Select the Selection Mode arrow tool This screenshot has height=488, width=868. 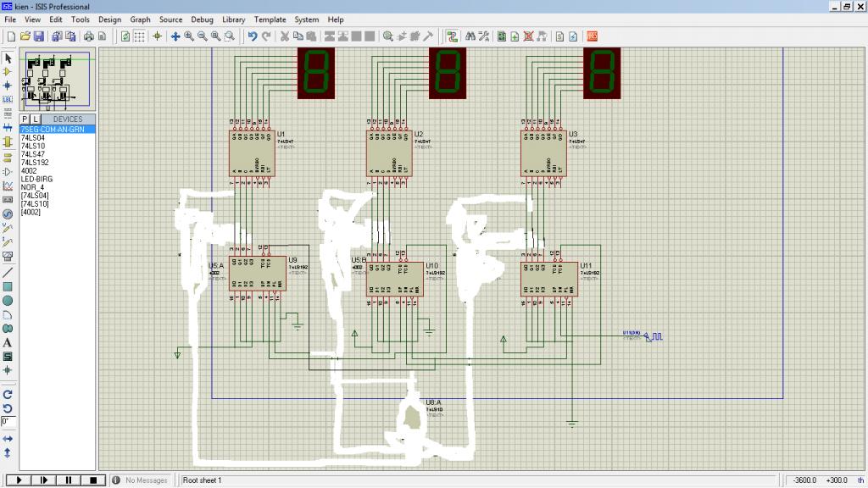point(8,58)
